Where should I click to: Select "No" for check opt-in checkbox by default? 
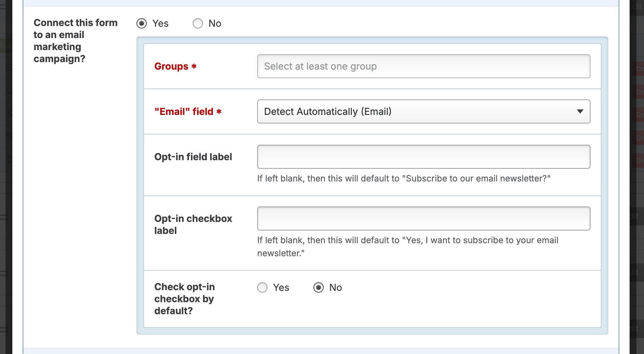319,287
